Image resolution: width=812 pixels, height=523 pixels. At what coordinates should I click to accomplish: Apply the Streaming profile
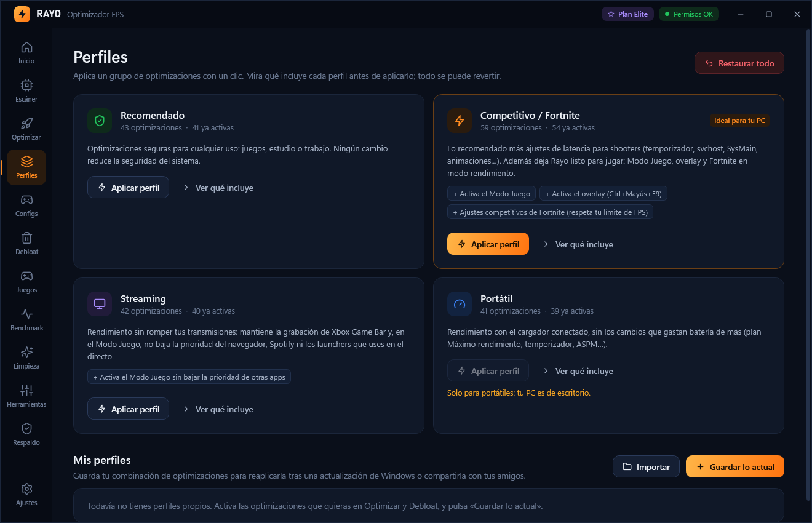pos(128,409)
